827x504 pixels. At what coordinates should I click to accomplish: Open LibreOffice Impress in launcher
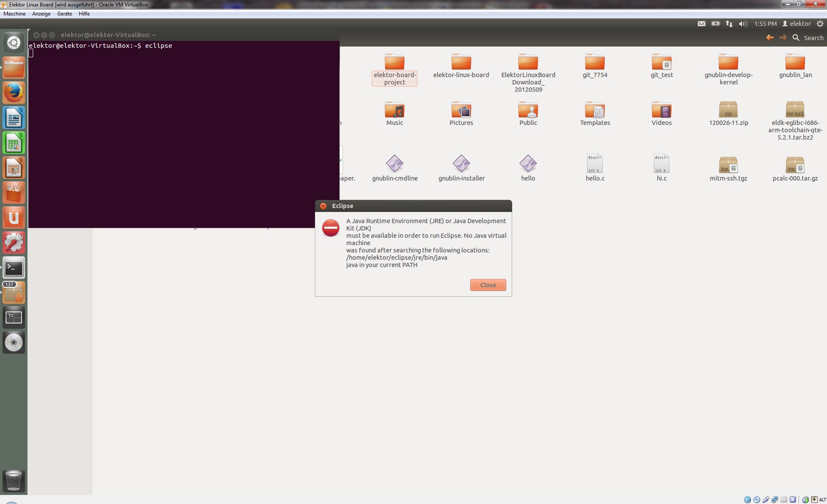click(x=14, y=168)
